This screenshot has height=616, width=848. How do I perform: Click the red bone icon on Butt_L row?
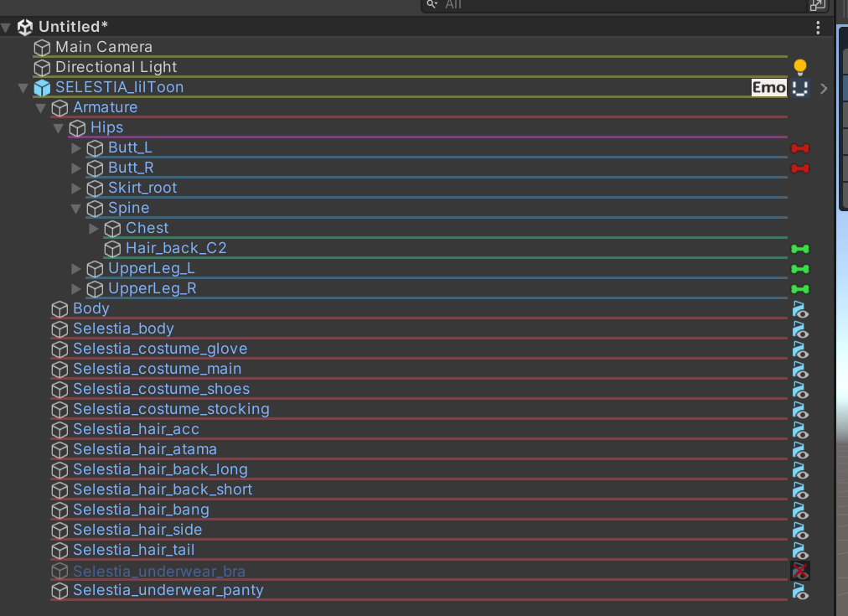point(800,148)
